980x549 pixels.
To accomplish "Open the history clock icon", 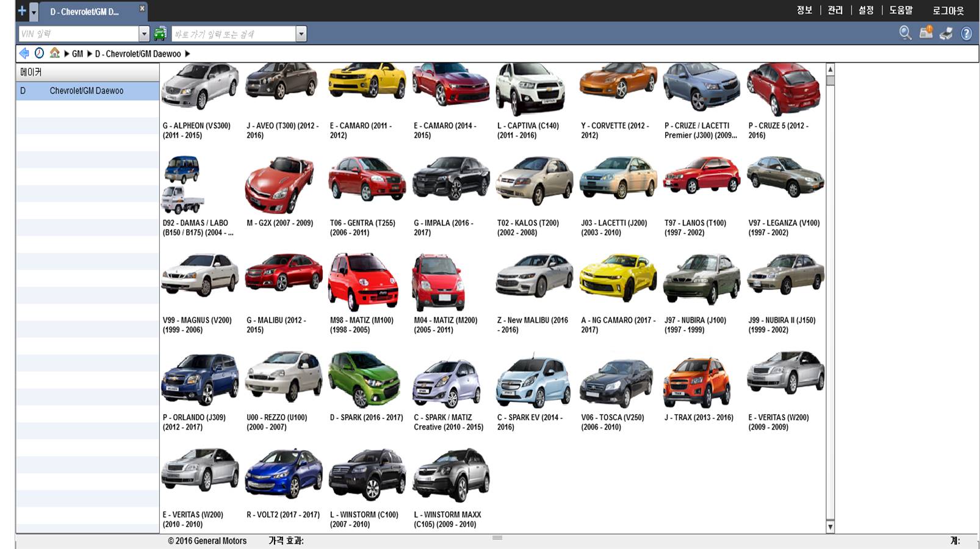I will click(x=39, y=53).
